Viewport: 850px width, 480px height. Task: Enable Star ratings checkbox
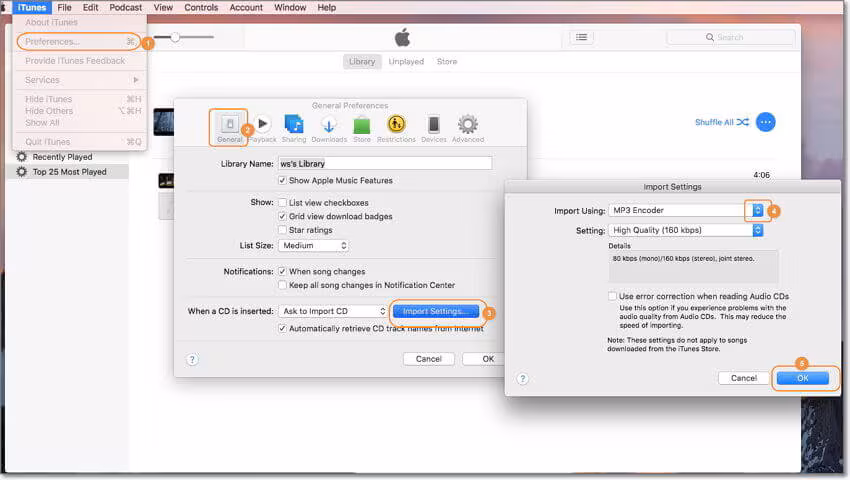282,230
